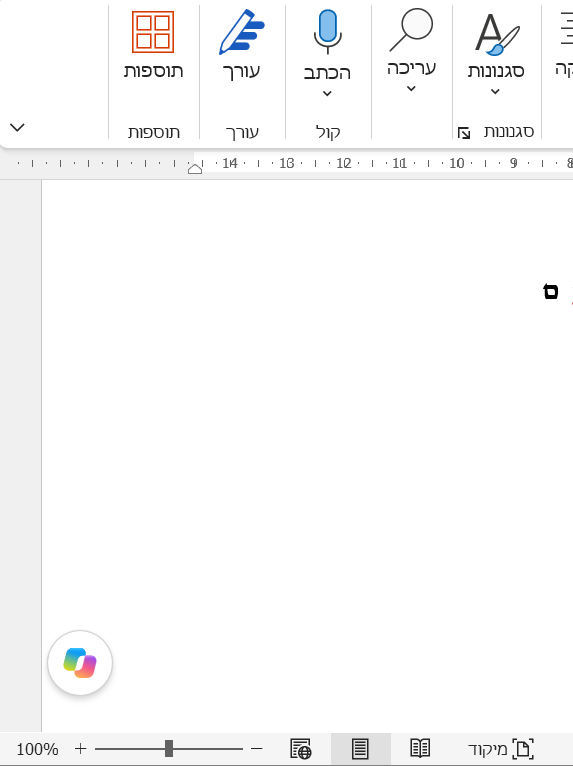Expand the סגנונות dropdown chevron
The image size is (573, 766).
pyautogui.click(x=495, y=92)
